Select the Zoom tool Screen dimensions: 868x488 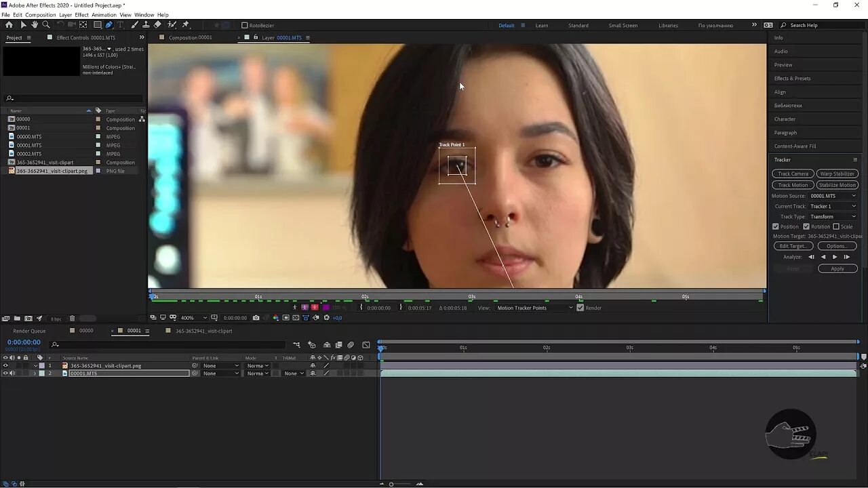(45, 25)
